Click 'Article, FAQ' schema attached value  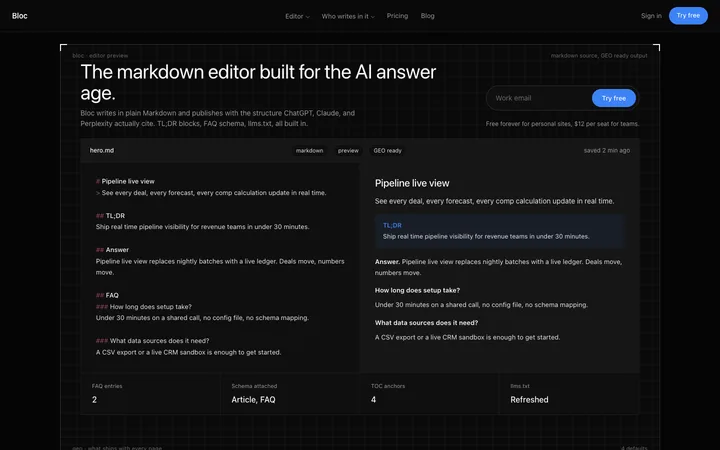point(253,399)
